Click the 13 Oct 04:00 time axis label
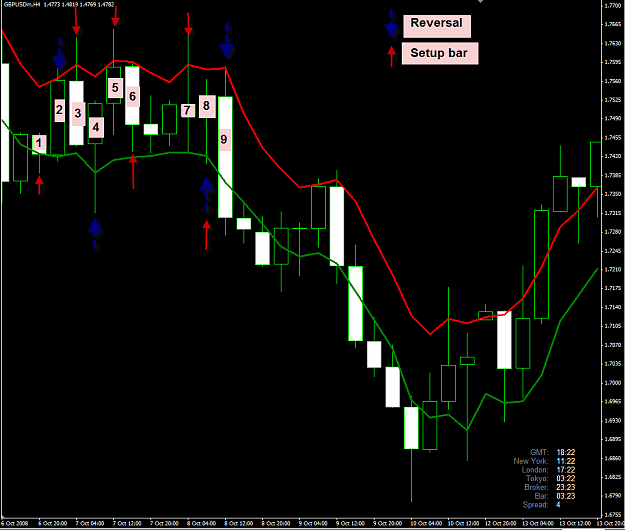This screenshot has width=625, height=530. point(538,523)
